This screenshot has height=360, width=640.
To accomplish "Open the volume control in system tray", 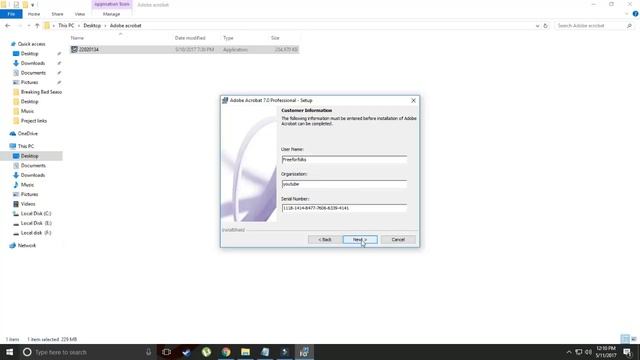I will [x=589, y=352].
